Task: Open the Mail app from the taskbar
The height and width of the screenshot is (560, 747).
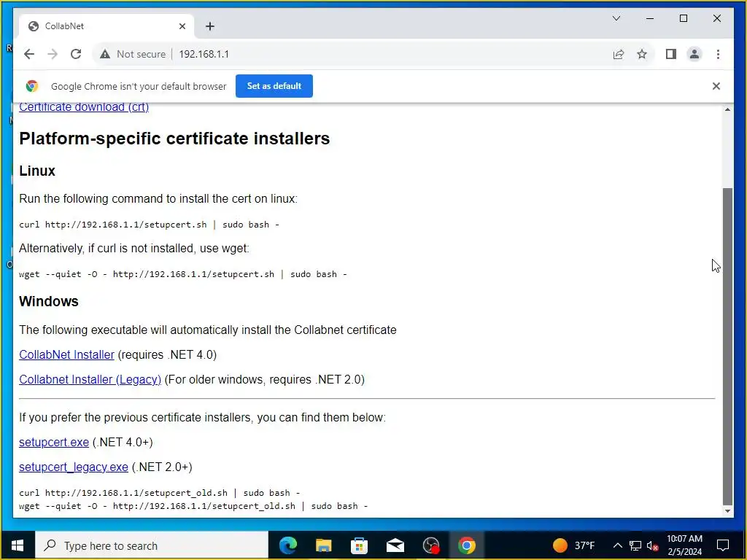Action: tap(395, 545)
